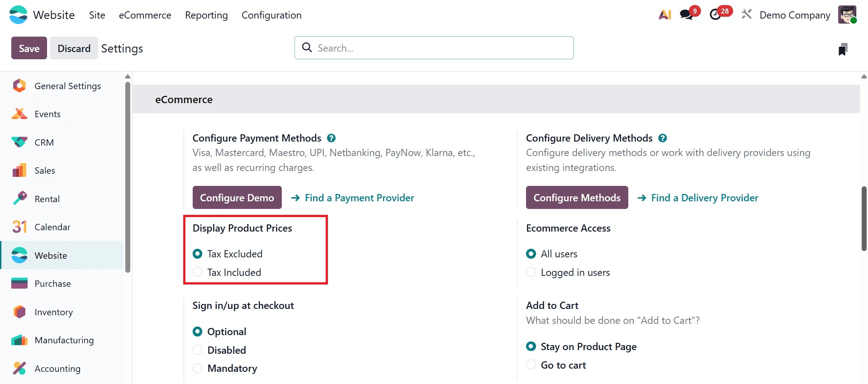Image resolution: width=868 pixels, height=384 pixels.
Task: Click the Calendar sidebar icon
Action: pyautogui.click(x=19, y=227)
